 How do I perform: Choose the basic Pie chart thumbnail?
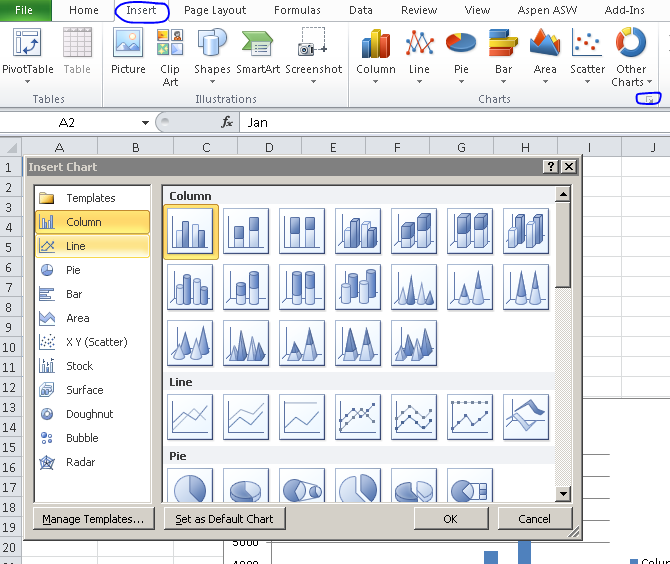[x=190, y=485]
